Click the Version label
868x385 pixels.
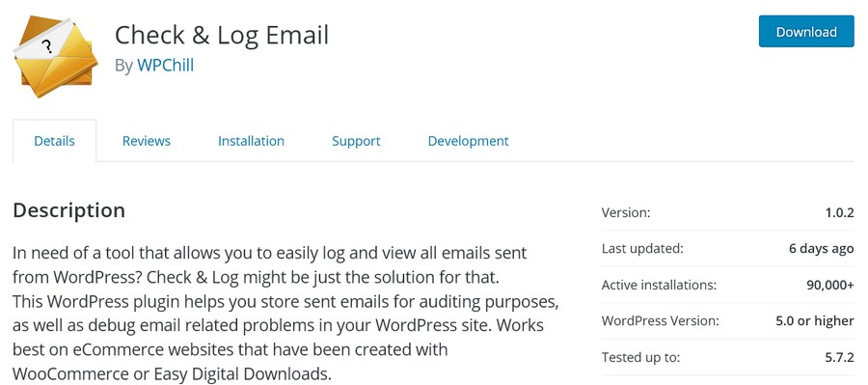pos(626,212)
